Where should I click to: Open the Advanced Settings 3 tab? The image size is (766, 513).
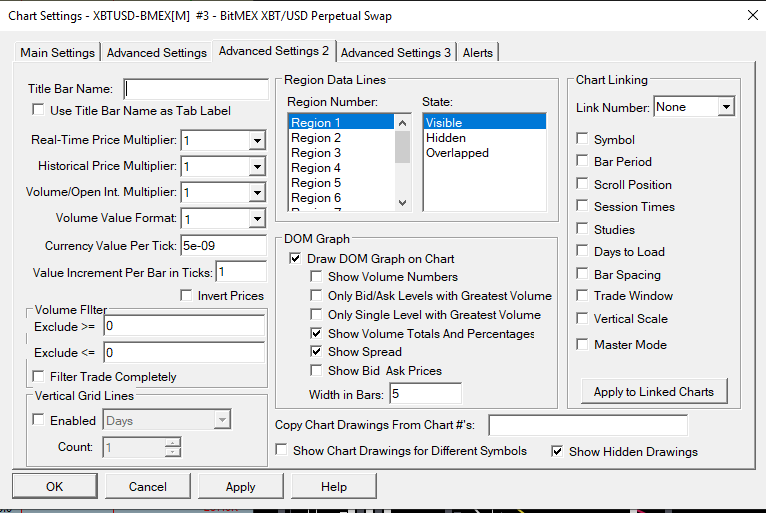[395, 52]
